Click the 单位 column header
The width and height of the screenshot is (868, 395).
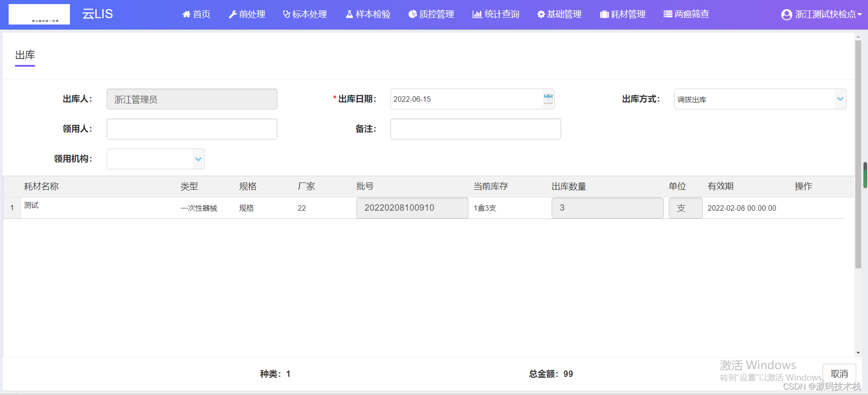[x=677, y=186]
